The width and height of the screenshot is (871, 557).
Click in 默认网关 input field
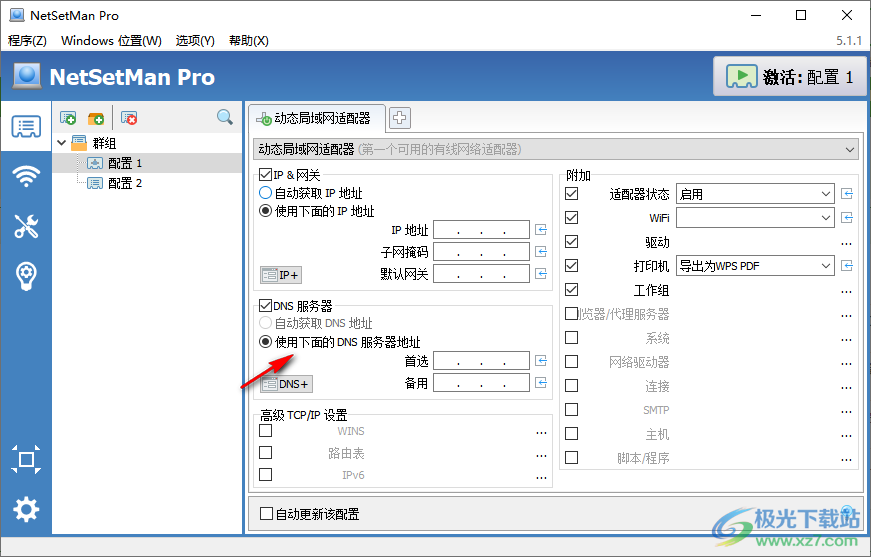tap(482, 273)
